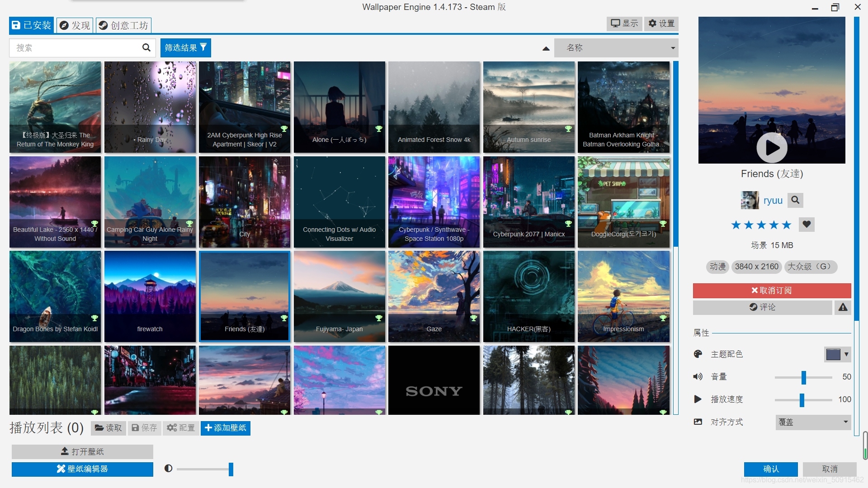Select the City wallpaper

pos(245,202)
